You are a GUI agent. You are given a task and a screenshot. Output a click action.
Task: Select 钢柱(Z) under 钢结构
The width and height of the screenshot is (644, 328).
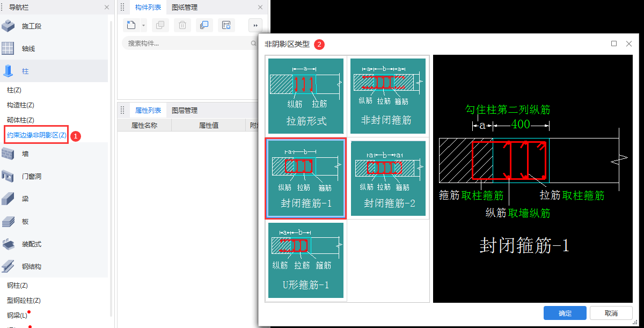pos(17,286)
